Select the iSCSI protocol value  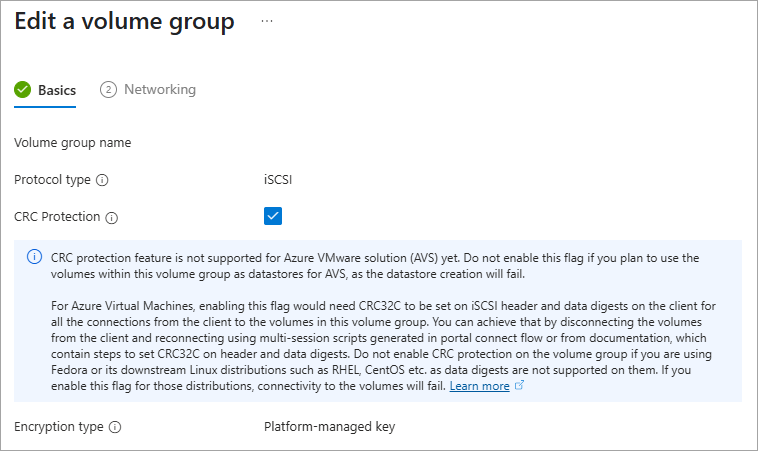[278, 180]
